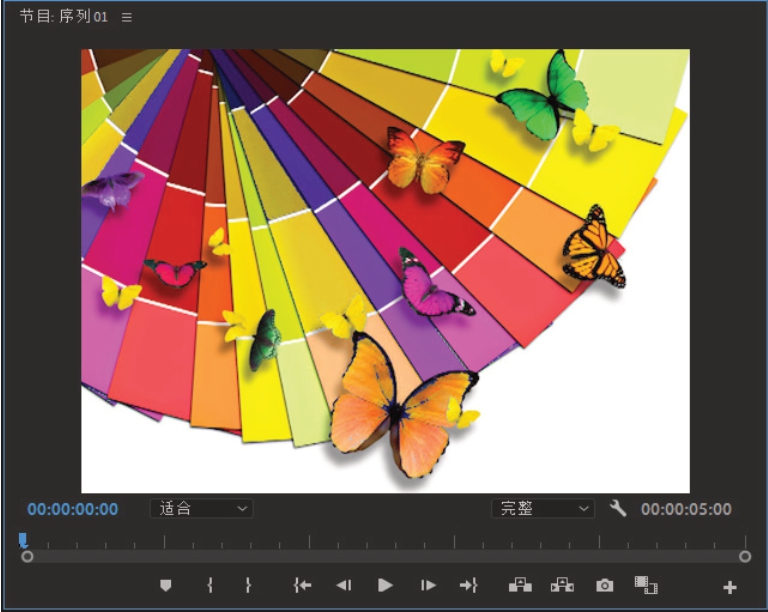Step forward one frame
The image size is (768, 612).
point(428,586)
